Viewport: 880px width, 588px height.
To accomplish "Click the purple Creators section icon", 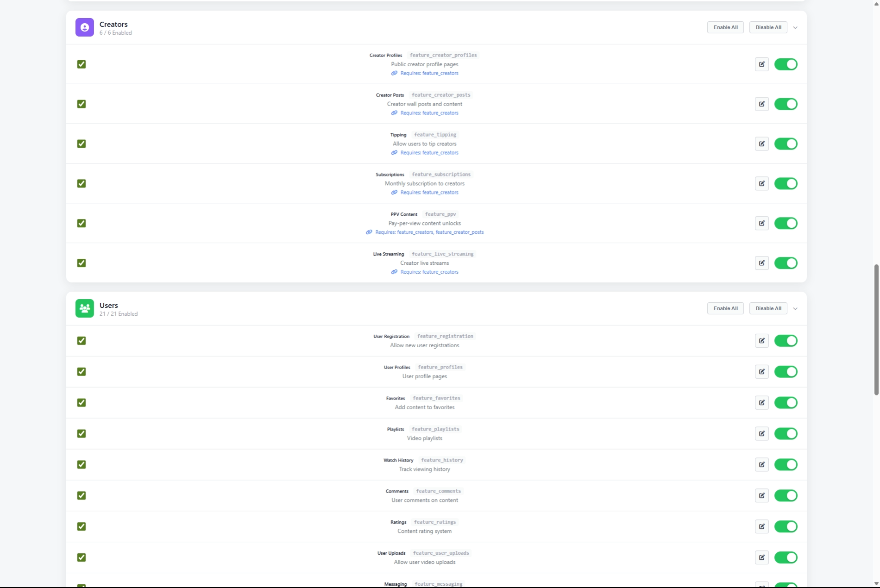I will coord(84,28).
